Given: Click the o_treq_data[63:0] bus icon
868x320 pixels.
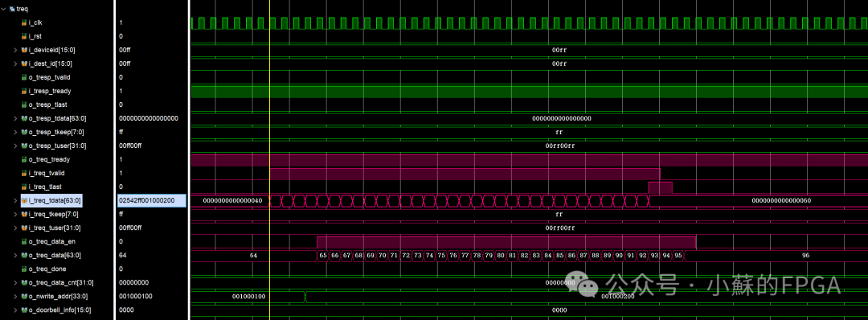Looking at the screenshot, I should pos(24,255).
